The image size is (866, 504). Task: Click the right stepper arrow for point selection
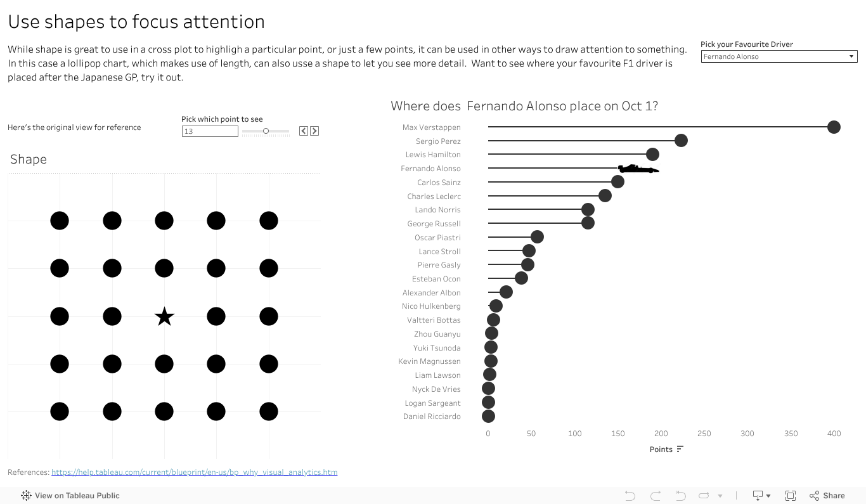click(314, 131)
